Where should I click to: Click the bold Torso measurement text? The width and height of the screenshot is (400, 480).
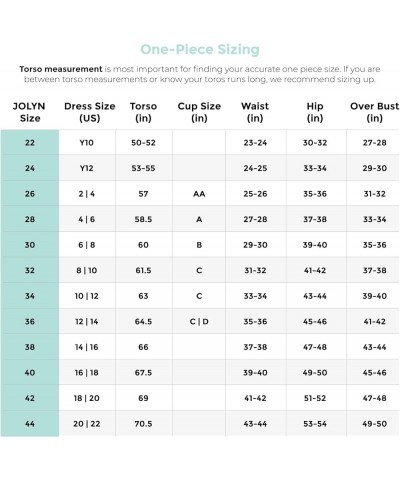[x=61, y=69]
